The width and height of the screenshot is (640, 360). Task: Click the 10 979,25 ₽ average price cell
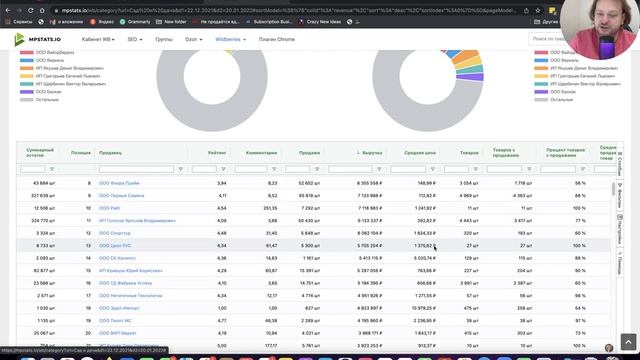tap(423, 308)
